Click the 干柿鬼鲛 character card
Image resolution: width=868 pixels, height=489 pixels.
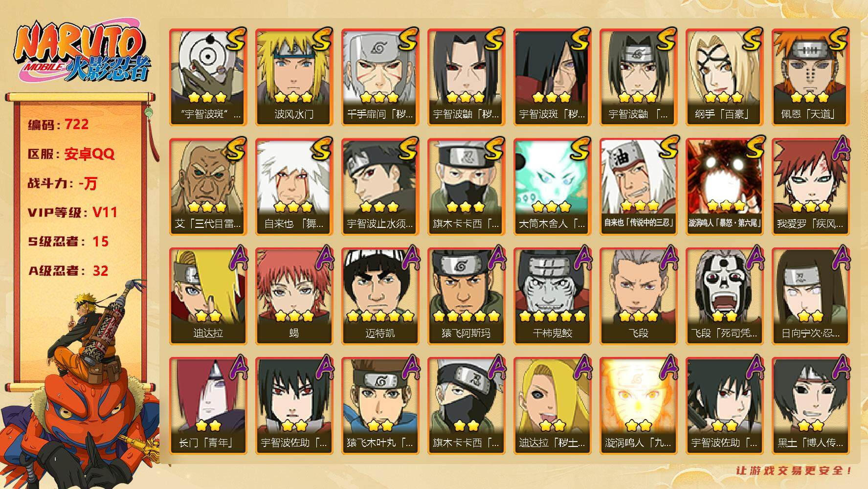click(552, 296)
